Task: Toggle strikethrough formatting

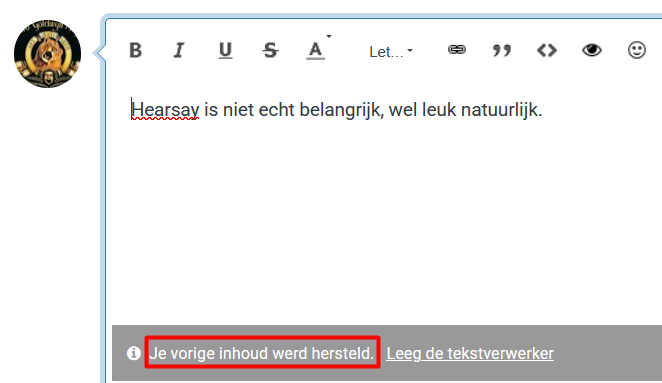Action: [x=270, y=50]
